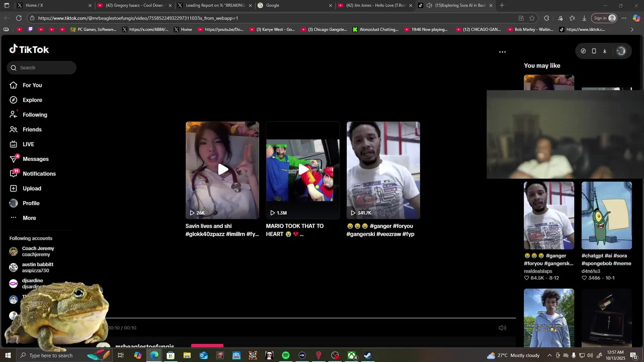
Task: Open the tab actions menu in Edge
Action: [x=6, y=6]
